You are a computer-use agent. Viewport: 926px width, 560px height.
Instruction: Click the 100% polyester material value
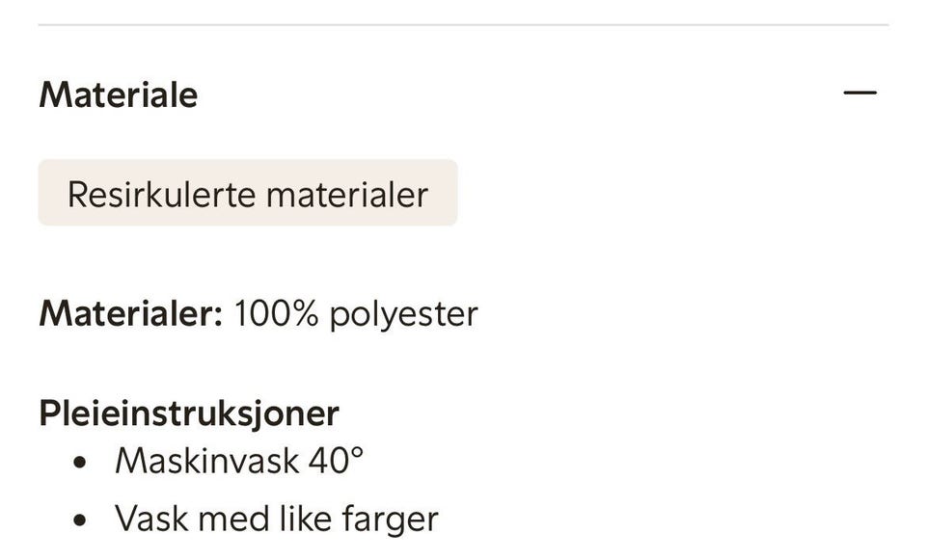tap(356, 312)
